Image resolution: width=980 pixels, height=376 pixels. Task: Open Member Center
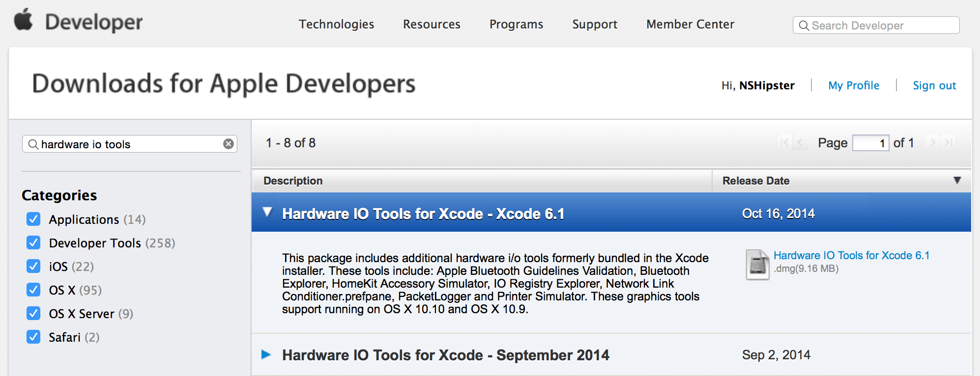click(x=690, y=25)
